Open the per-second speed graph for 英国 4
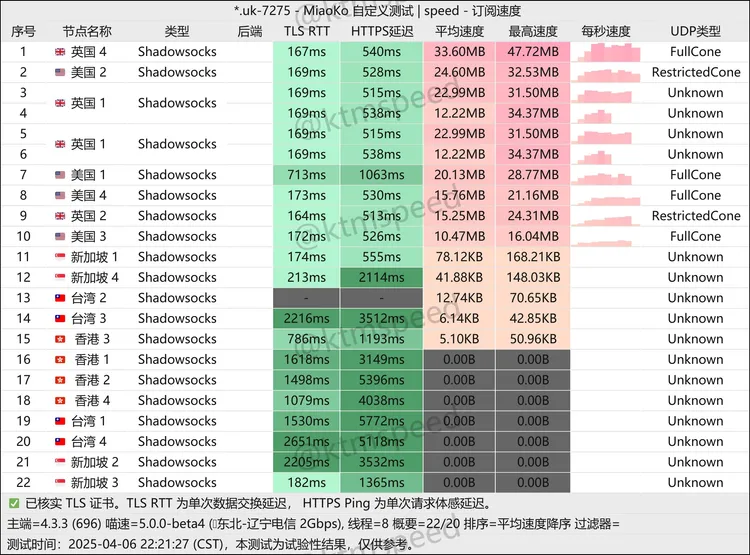 (606, 52)
